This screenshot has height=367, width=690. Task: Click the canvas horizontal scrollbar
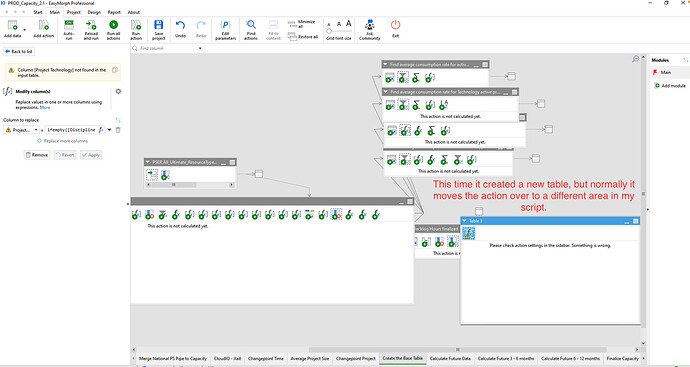point(458,349)
